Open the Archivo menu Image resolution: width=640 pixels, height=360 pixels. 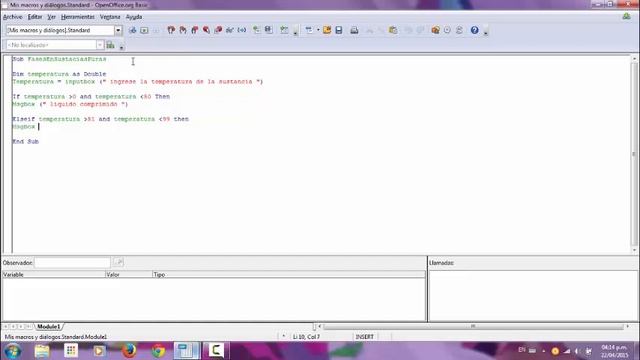pos(13,17)
